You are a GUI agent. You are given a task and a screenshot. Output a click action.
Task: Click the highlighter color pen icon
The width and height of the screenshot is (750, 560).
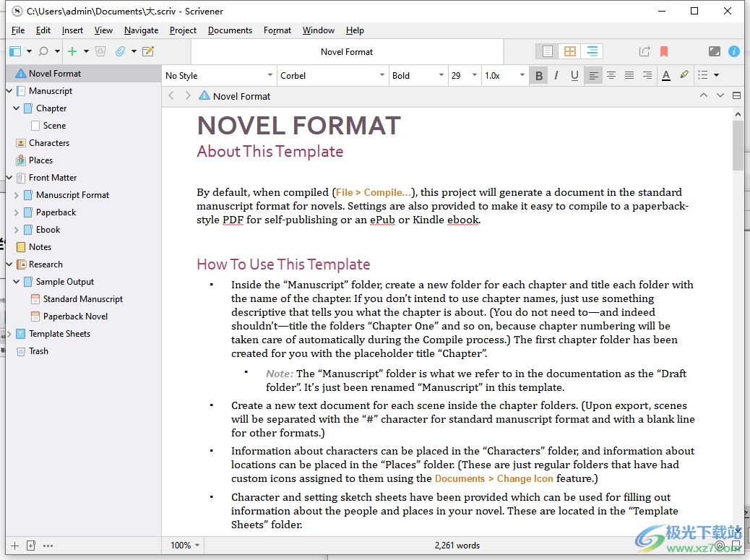pyautogui.click(x=684, y=75)
